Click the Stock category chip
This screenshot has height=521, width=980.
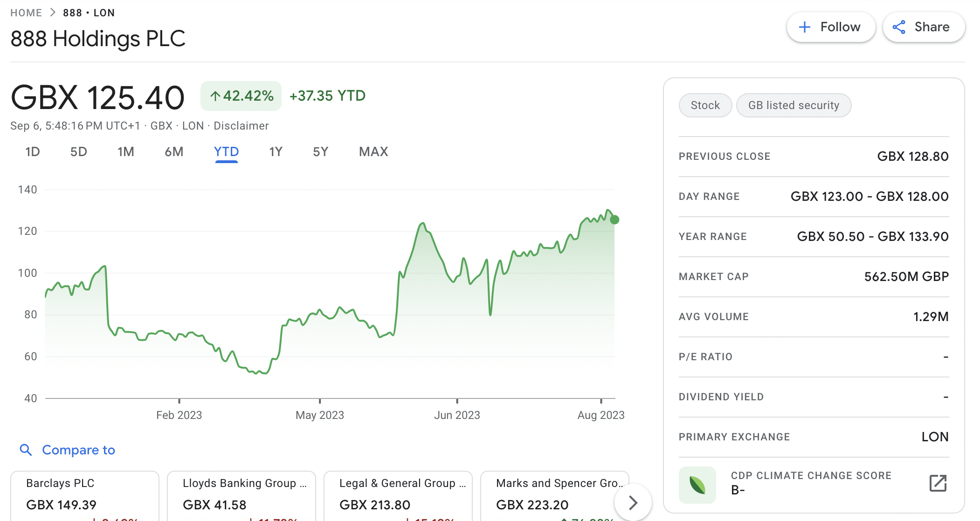705,105
